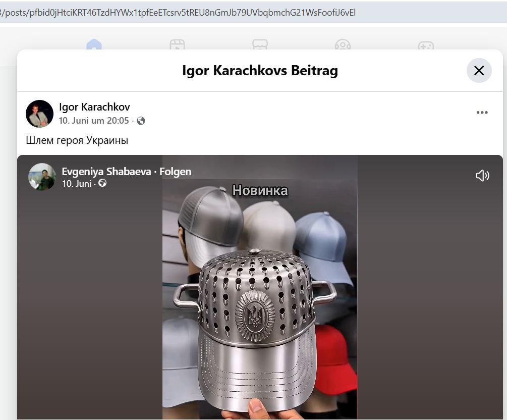Toggle video sound with speaker icon
This screenshot has width=507, height=420.
click(x=482, y=175)
